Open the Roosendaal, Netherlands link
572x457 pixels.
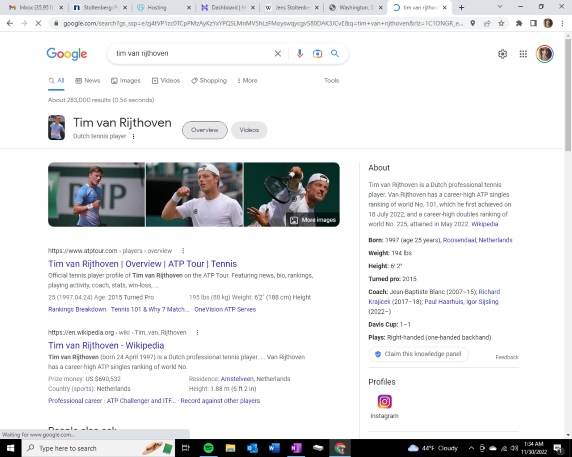pyautogui.click(x=478, y=240)
